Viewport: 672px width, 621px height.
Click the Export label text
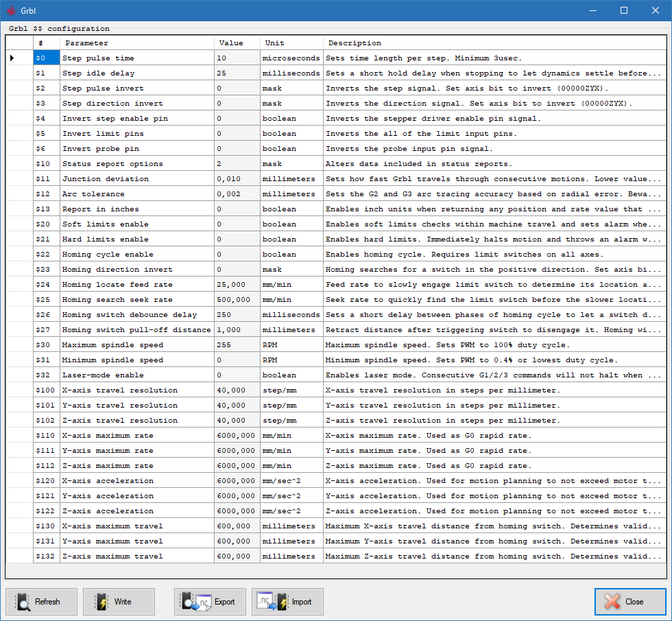(225, 602)
